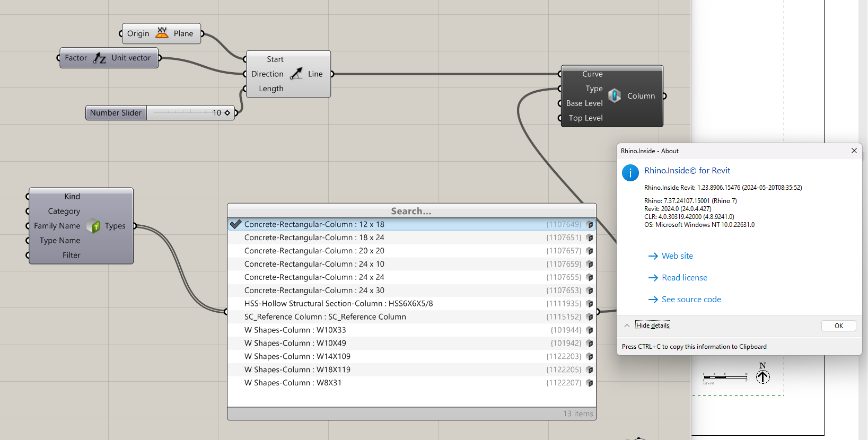Select Concrete-Rectangular-Column : 24 x 30
868x440 pixels.
pyautogui.click(x=411, y=291)
